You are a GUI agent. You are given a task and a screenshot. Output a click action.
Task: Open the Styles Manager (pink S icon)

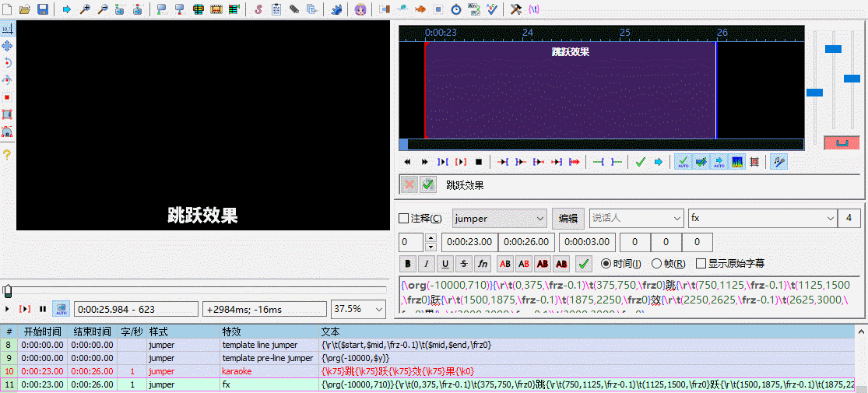[x=258, y=9]
